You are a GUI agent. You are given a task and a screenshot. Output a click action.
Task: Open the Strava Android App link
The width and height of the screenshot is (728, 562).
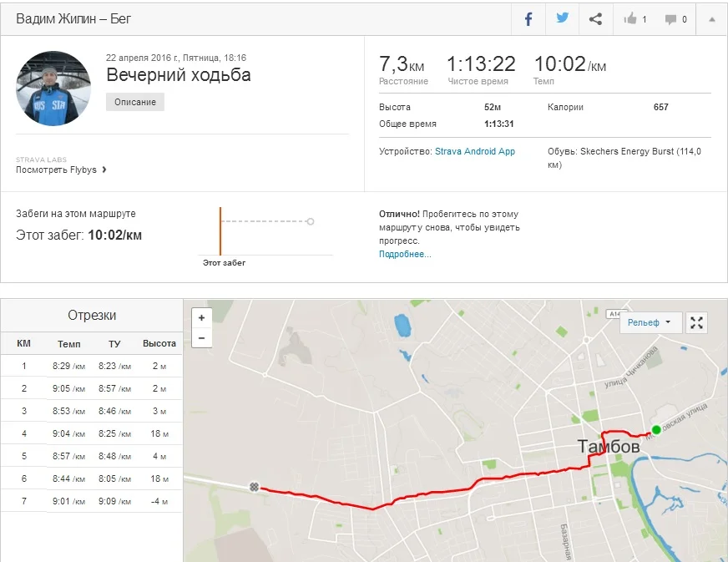(475, 151)
